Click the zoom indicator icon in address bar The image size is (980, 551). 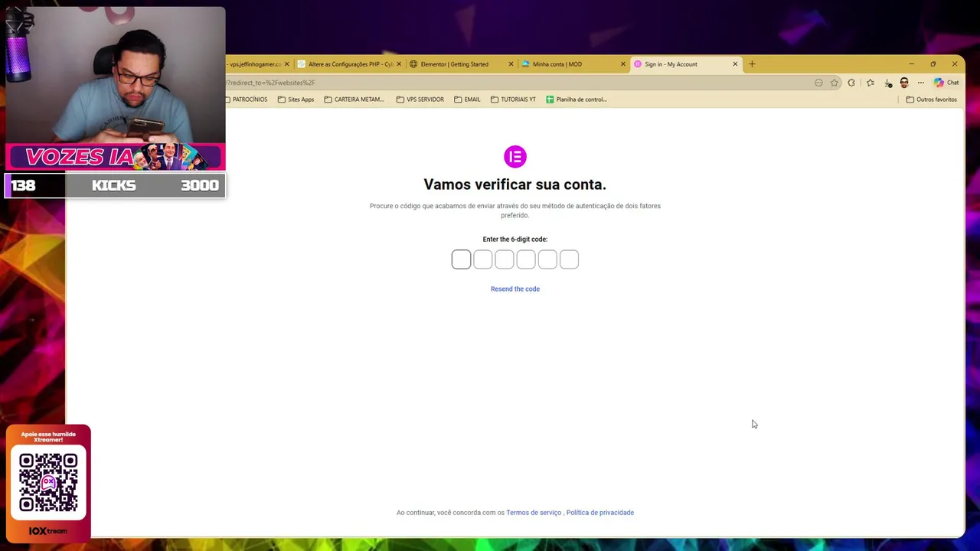click(818, 83)
